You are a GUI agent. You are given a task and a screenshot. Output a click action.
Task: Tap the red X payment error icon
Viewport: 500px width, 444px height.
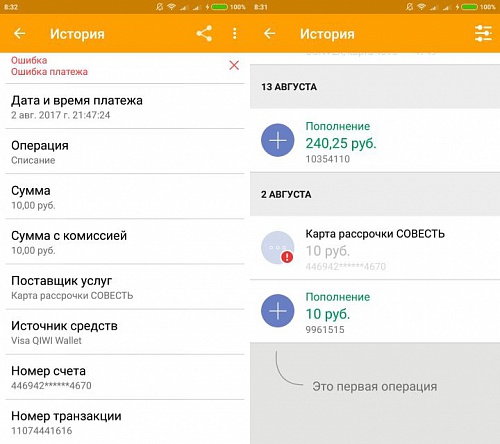(x=234, y=65)
